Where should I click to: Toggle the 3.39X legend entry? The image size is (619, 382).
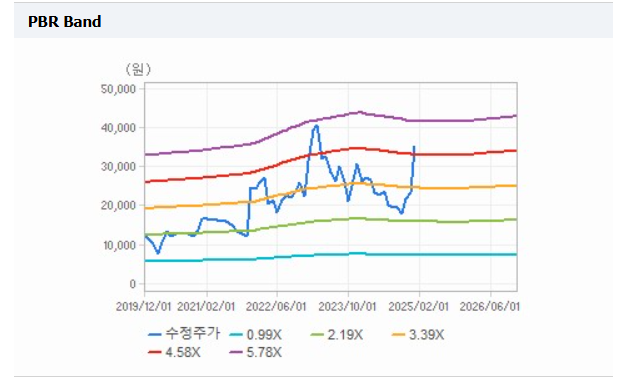pos(418,335)
